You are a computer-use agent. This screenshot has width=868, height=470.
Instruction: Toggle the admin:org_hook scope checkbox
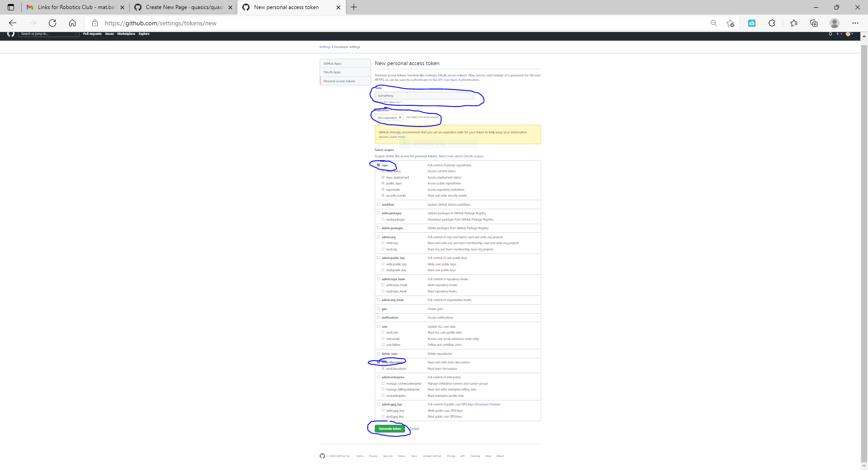point(378,300)
